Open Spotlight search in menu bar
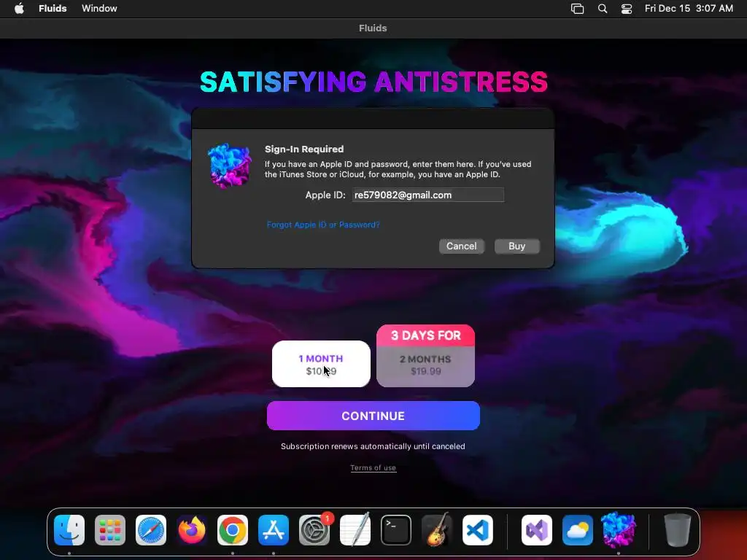Viewport: 747px width, 560px height. pos(602,9)
